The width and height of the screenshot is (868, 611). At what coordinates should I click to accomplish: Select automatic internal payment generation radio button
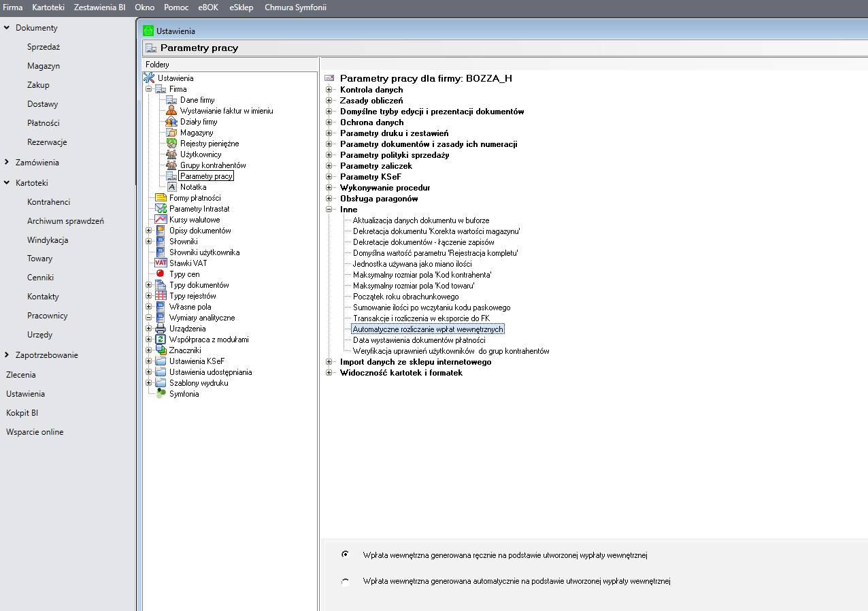point(346,582)
